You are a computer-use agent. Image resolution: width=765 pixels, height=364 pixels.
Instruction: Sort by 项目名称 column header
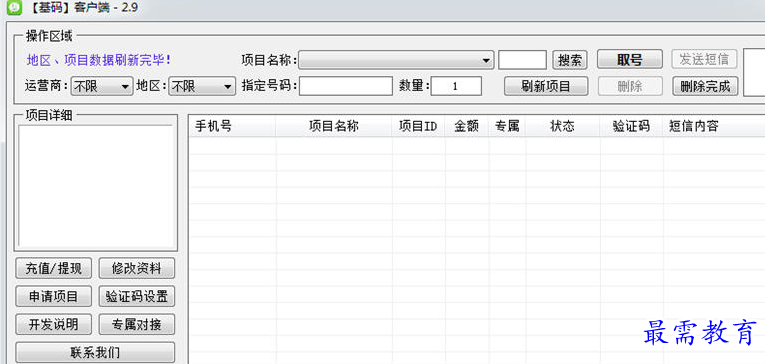pyautogui.click(x=334, y=126)
